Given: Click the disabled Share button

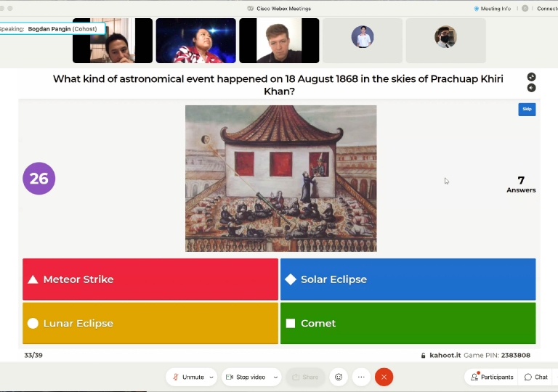Looking at the screenshot, I should tap(305, 377).
